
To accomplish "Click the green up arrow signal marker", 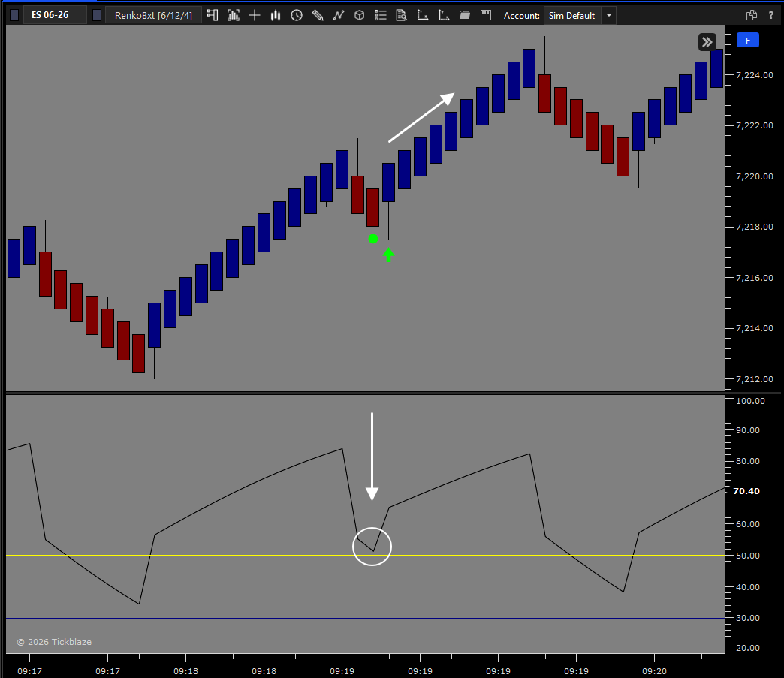I will pyautogui.click(x=388, y=255).
